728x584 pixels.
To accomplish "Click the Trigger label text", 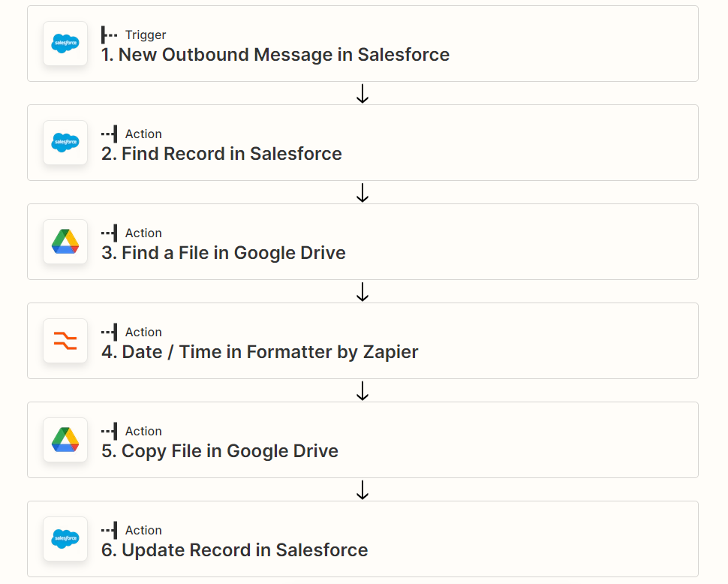I will point(146,35).
